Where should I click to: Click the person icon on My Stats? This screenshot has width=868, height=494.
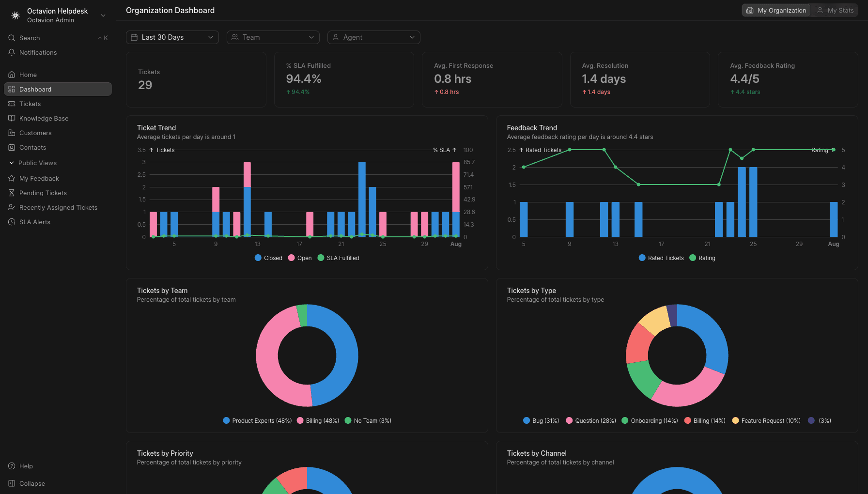pos(820,10)
